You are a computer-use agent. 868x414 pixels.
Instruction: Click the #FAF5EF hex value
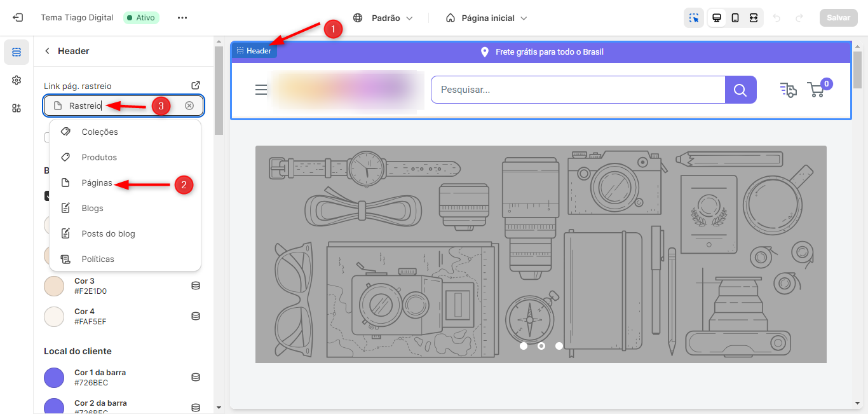[90, 322]
